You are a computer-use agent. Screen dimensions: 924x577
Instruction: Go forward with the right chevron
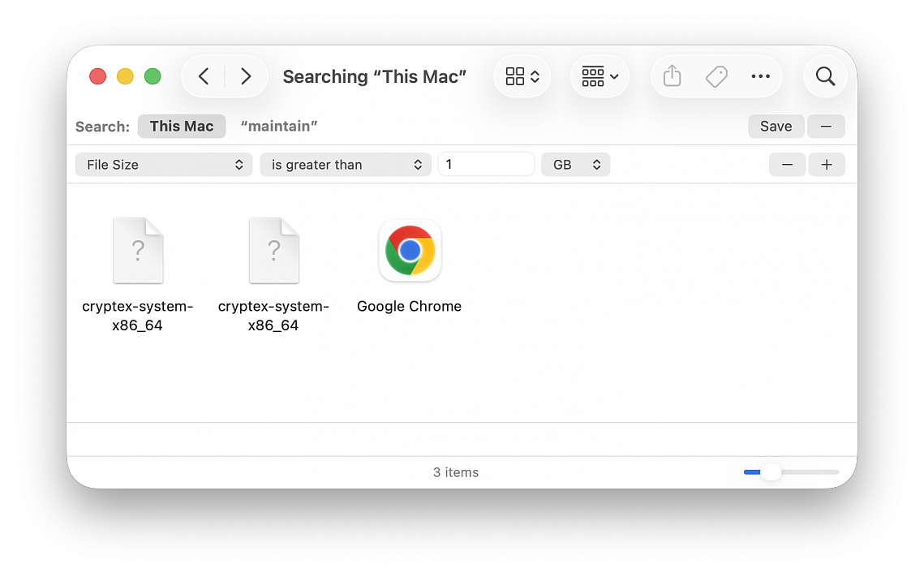click(x=246, y=76)
